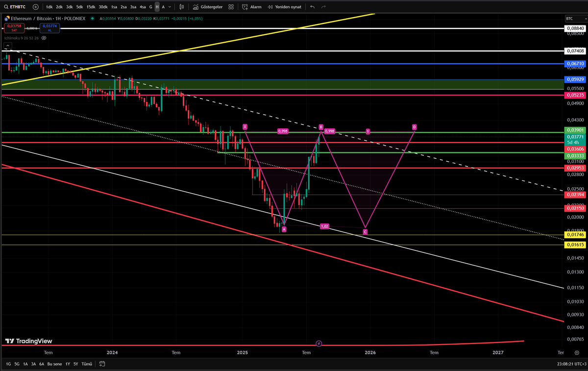Expand the time interval dropdown chevron
The width and height of the screenshot is (588, 371).
[170, 7]
